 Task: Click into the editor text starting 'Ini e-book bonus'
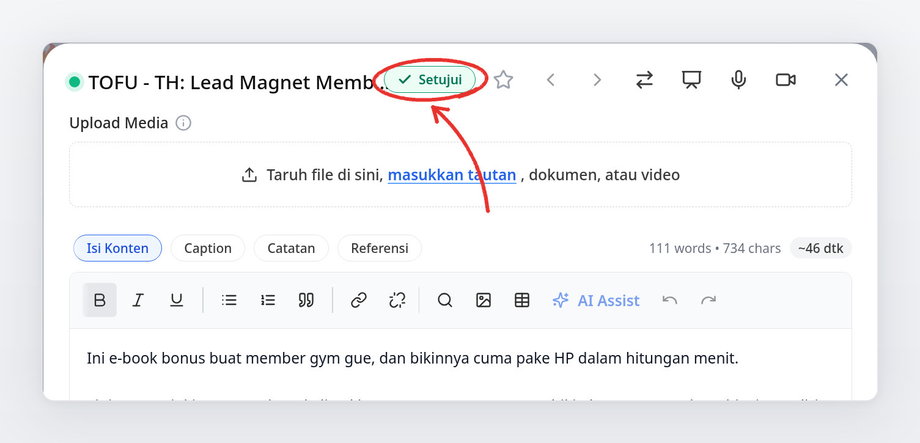(x=412, y=358)
